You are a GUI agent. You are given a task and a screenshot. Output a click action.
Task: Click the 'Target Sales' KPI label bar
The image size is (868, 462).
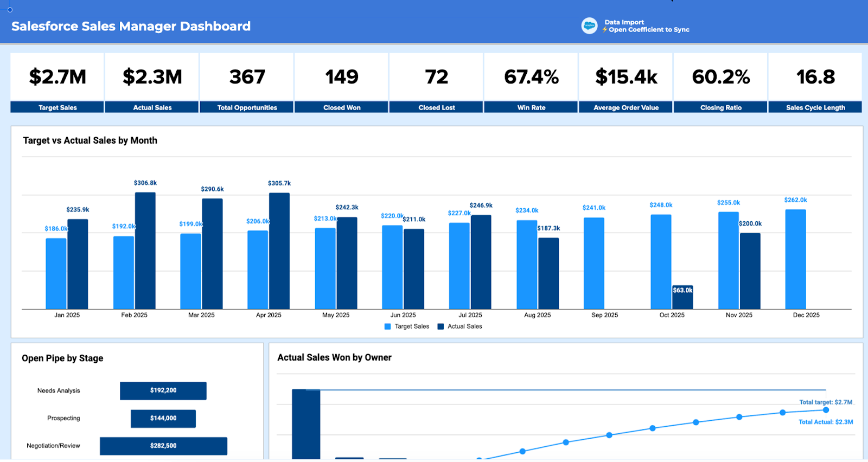tap(58, 107)
